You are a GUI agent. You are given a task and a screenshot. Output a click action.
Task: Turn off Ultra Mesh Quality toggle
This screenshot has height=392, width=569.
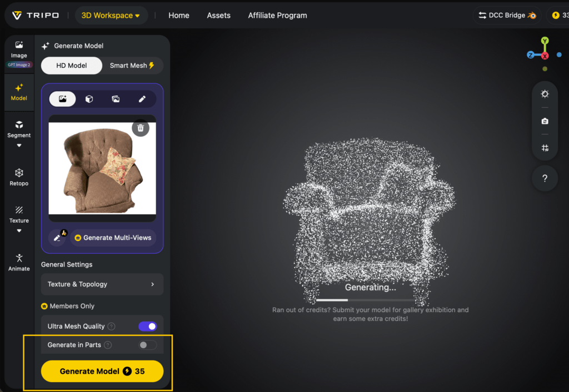(147, 326)
